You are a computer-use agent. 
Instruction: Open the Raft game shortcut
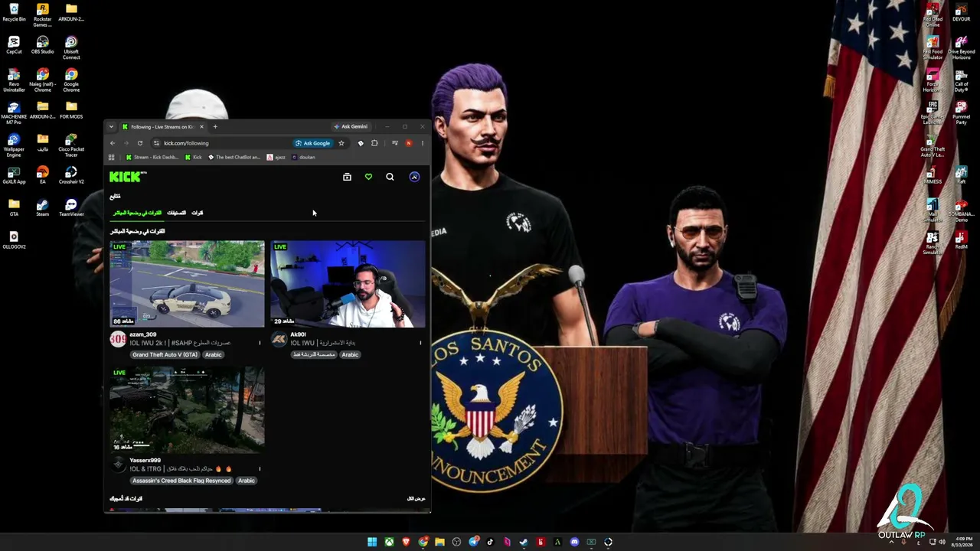click(x=961, y=175)
